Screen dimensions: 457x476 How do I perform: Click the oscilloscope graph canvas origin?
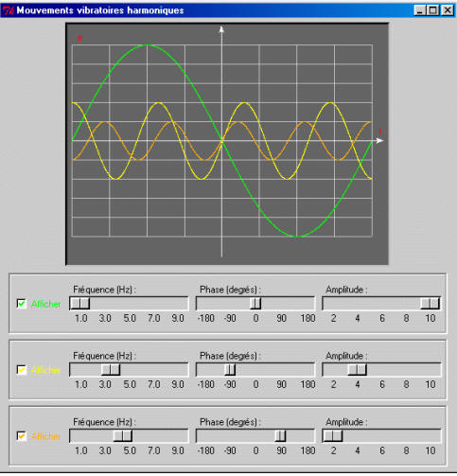(x=221, y=141)
